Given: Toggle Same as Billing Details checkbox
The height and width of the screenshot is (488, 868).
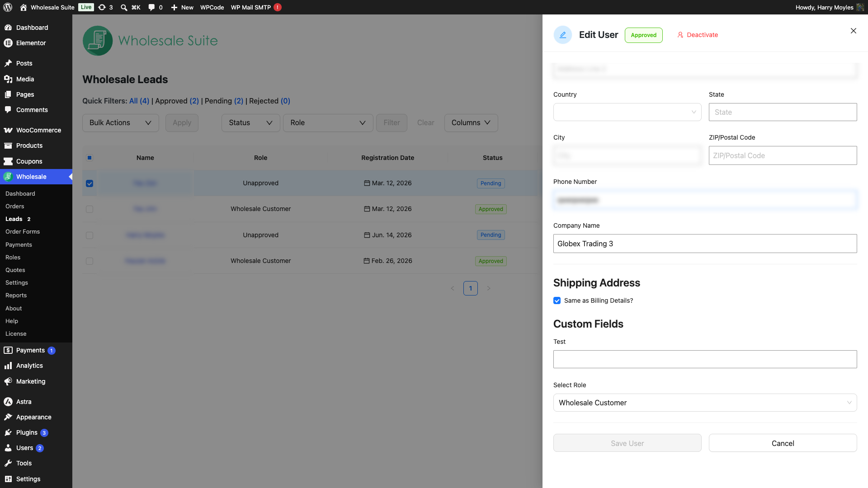Looking at the screenshot, I should pyautogui.click(x=557, y=300).
